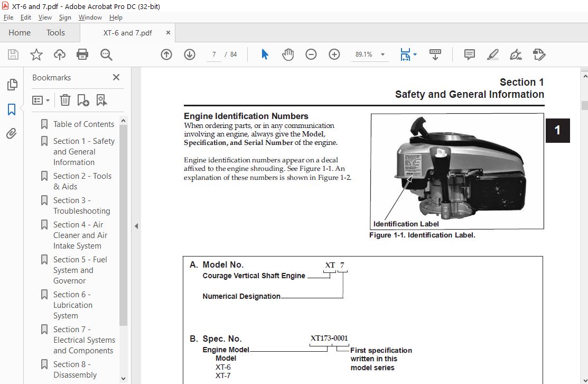
Task: Add file to starred with star icon
Action: pyautogui.click(x=36, y=54)
